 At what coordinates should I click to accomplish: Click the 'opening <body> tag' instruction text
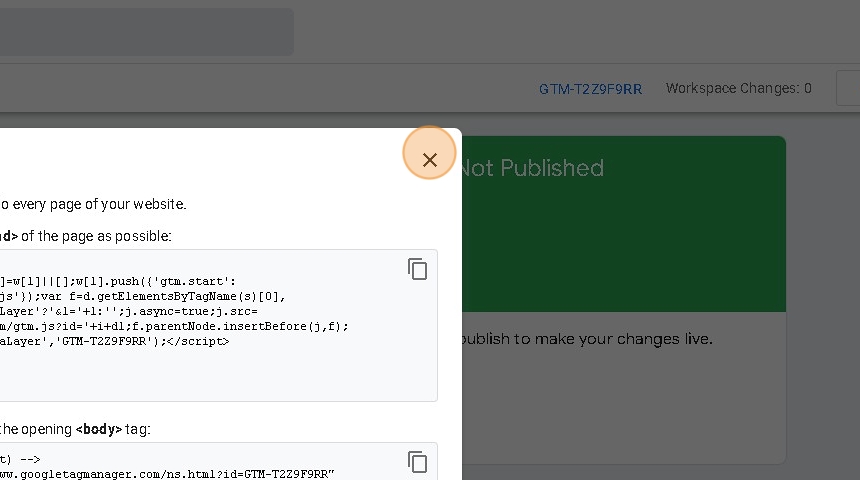(x=75, y=429)
